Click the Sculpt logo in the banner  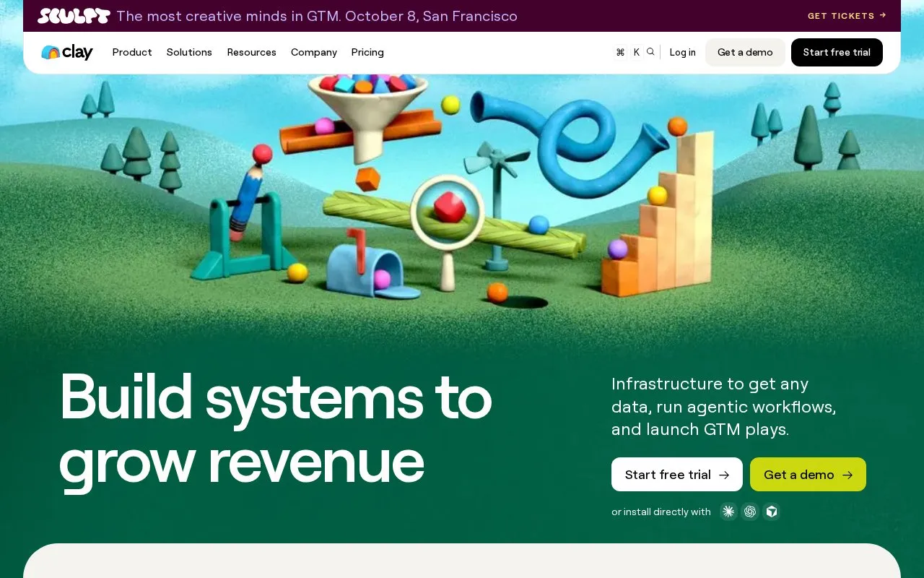point(74,16)
